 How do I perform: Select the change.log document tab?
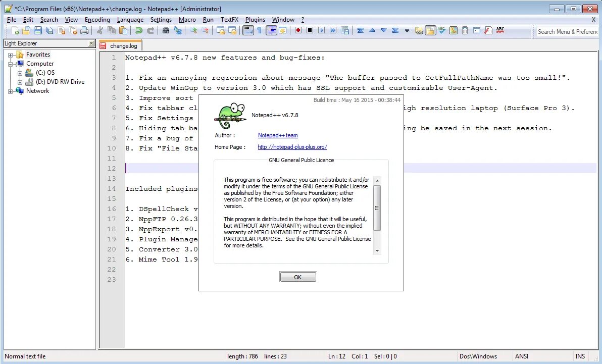(120, 46)
